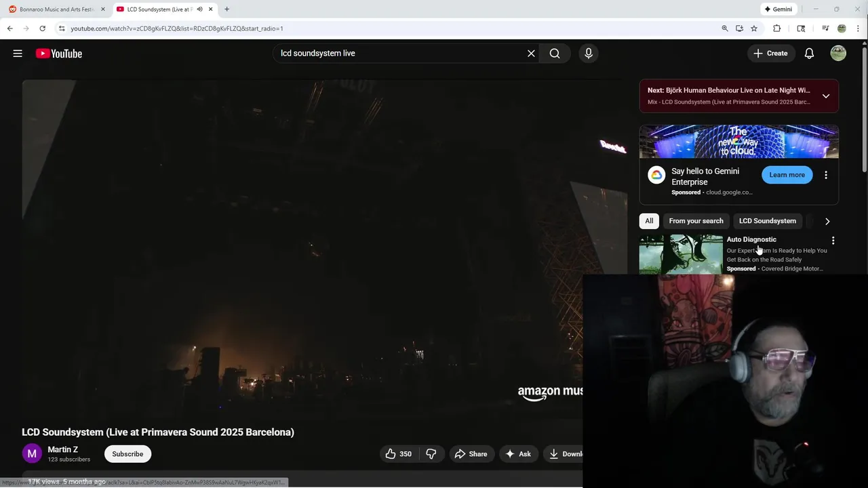Viewport: 868px width, 488px height.
Task: Mute the tab via the audio icon
Action: pos(199,9)
